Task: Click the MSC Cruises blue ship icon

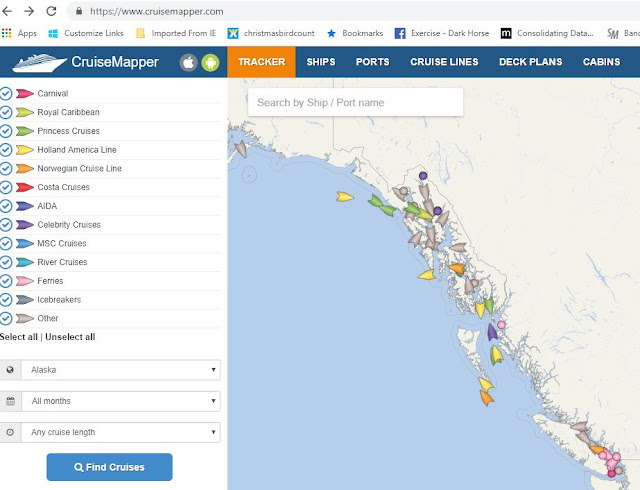Action: (x=24, y=243)
